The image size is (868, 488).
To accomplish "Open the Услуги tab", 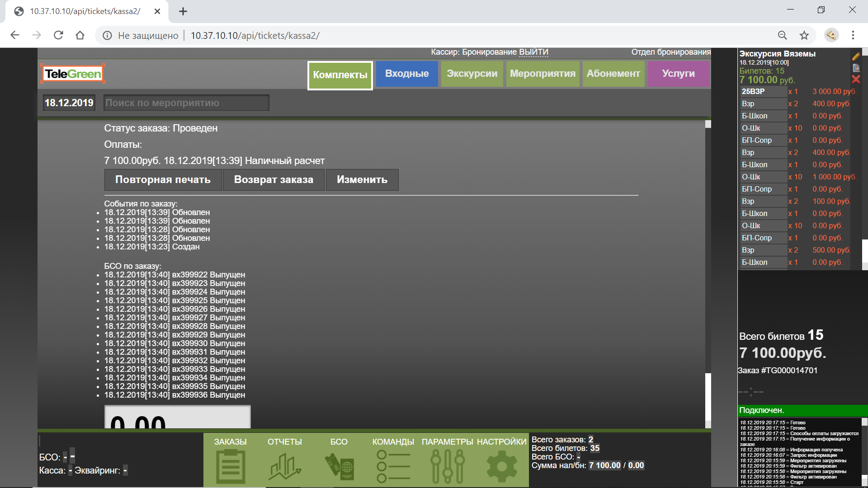I will pos(678,74).
